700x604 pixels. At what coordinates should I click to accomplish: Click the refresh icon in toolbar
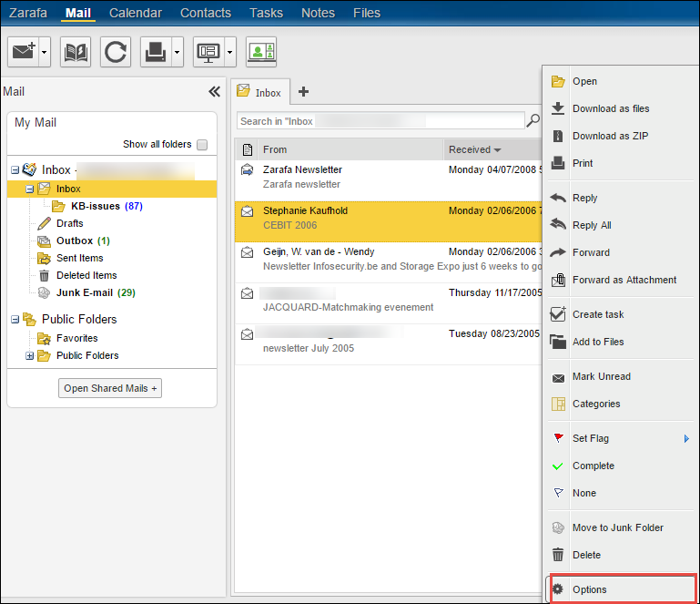tap(116, 52)
